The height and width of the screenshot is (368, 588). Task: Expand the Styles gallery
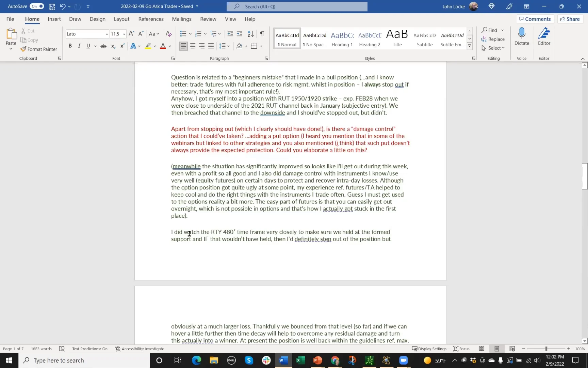[x=470, y=46]
